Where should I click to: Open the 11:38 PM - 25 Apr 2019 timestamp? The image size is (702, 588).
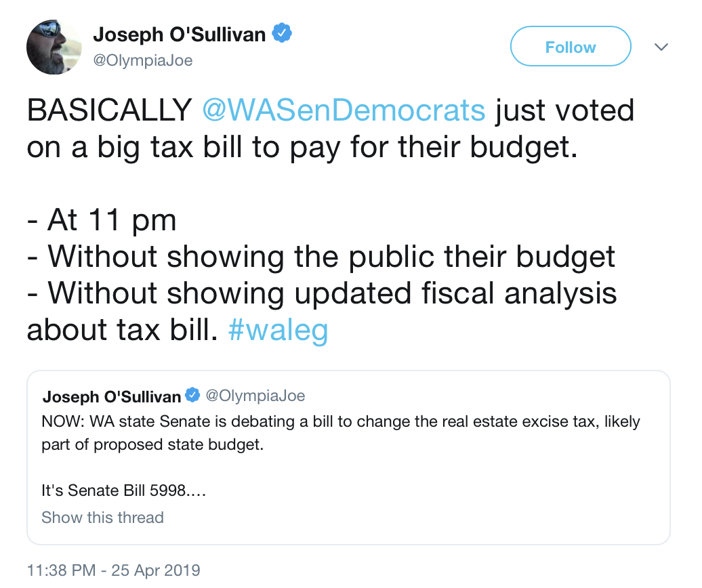pyautogui.click(x=114, y=570)
